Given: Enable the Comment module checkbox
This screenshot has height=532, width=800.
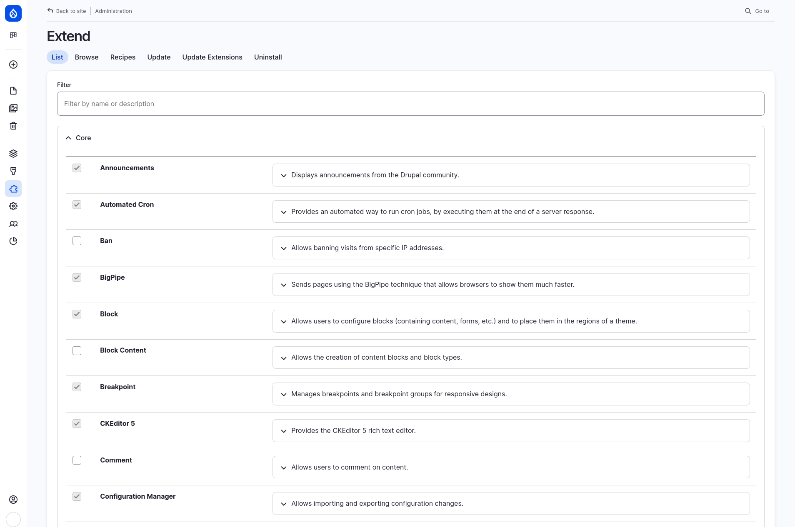Looking at the screenshot, I should click(77, 460).
